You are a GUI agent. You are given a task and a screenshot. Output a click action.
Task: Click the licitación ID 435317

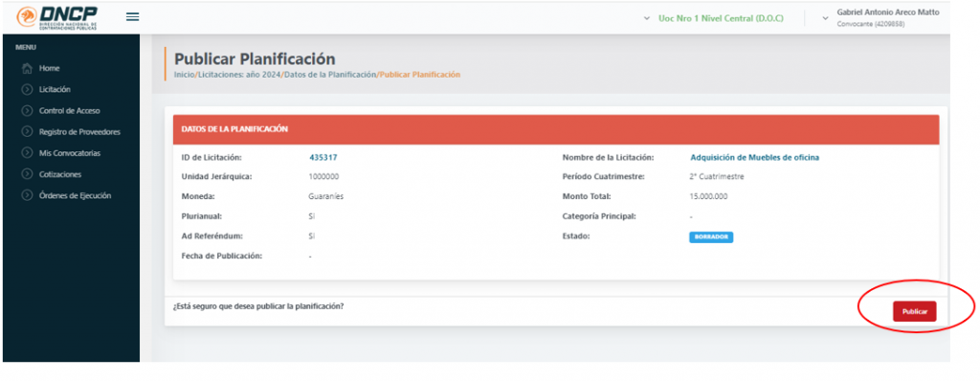323,158
